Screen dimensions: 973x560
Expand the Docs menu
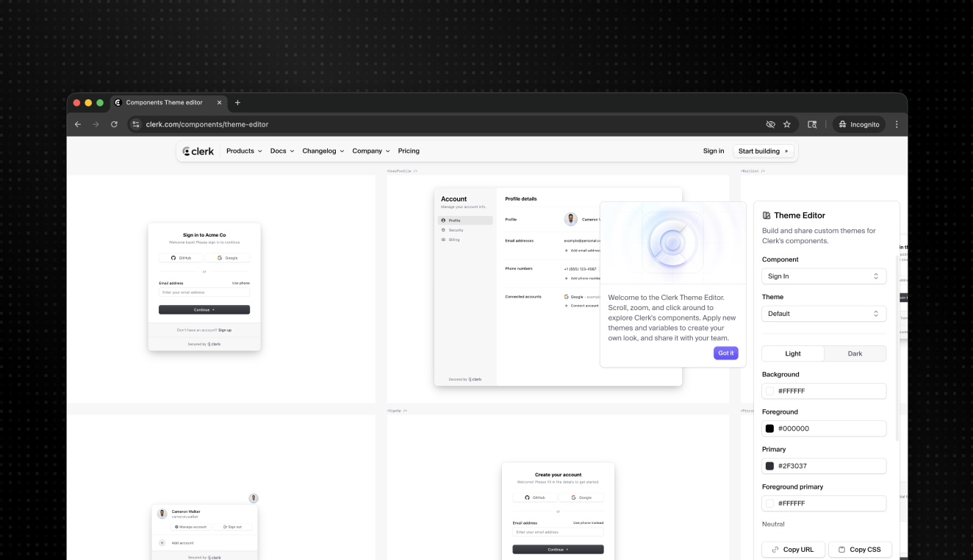click(x=282, y=151)
